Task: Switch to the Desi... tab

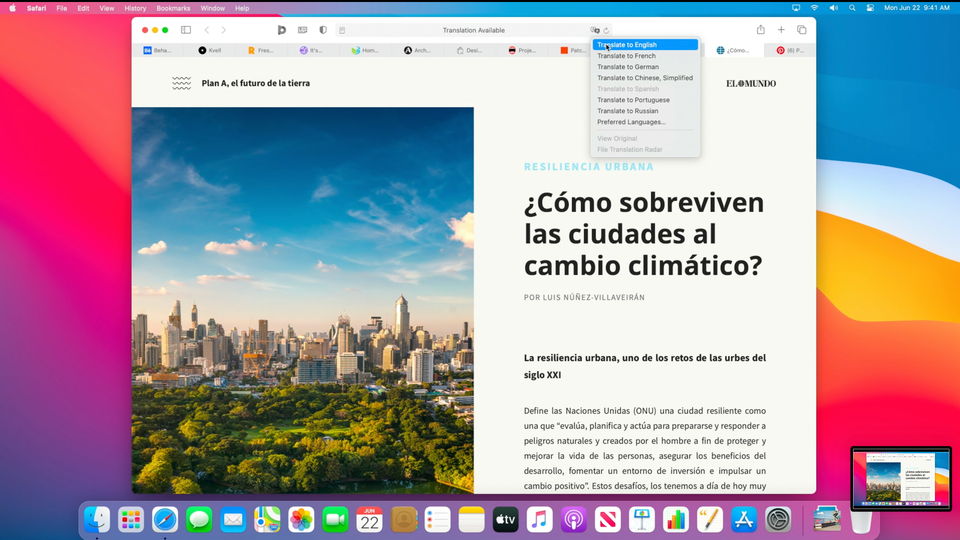Action: tap(469, 50)
